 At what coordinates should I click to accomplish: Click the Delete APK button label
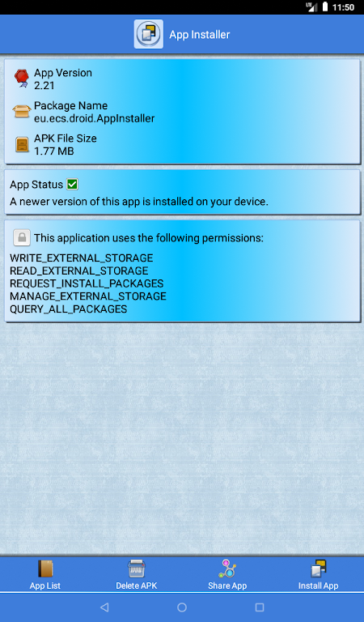136,586
